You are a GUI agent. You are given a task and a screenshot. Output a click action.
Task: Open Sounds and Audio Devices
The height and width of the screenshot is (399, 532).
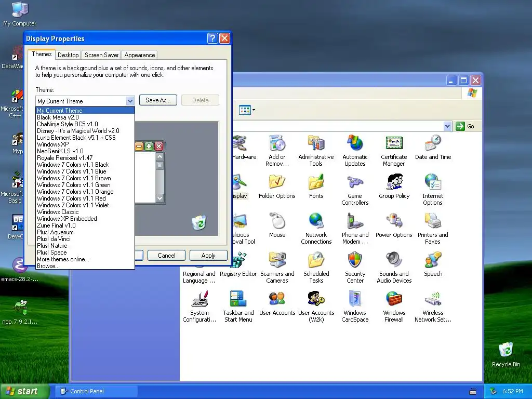pos(394,268)
